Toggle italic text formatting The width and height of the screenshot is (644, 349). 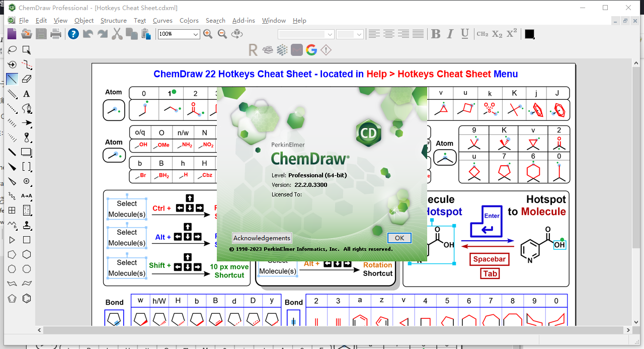[450, 34]
